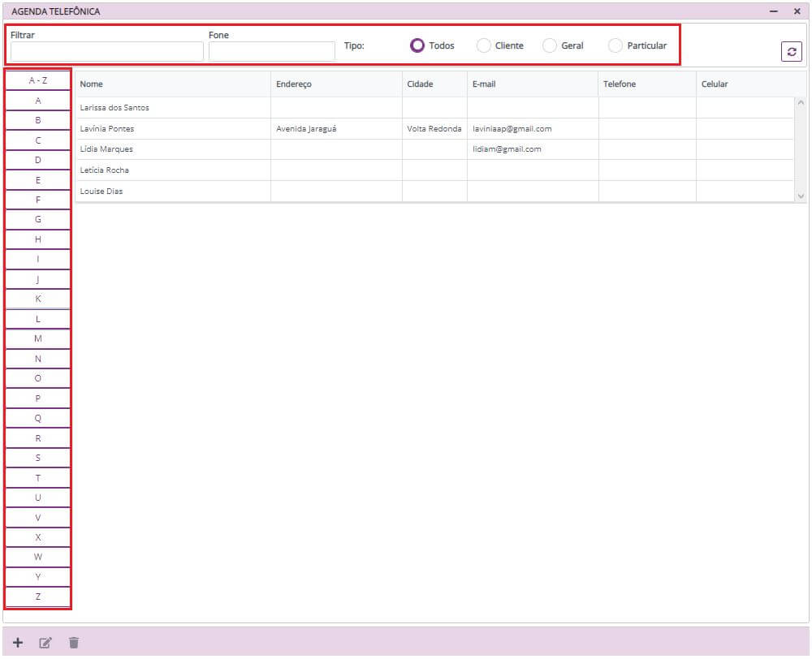Screen dimensions: 812x659
Task: Focus the Fone input field
Action: click(x=271, y=51)
